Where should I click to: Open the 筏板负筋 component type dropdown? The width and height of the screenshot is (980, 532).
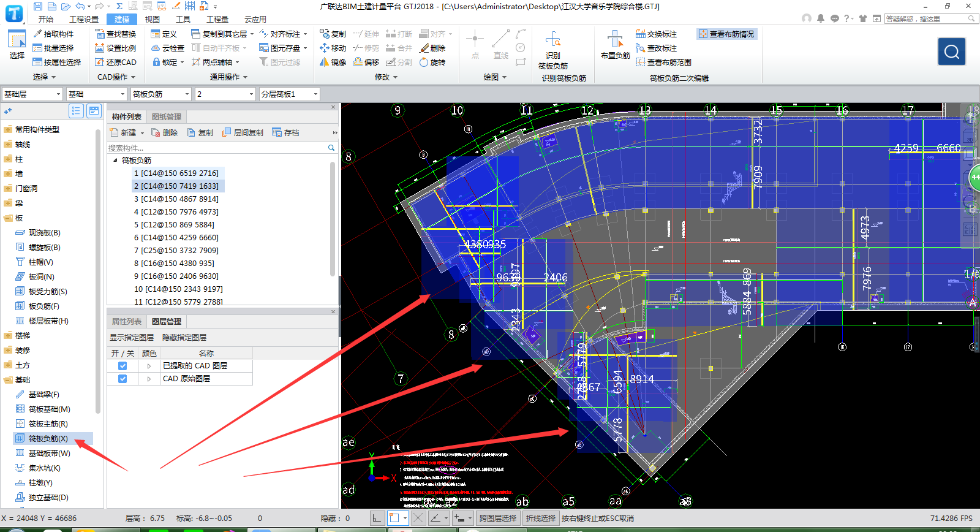click(x=161, y=94)
